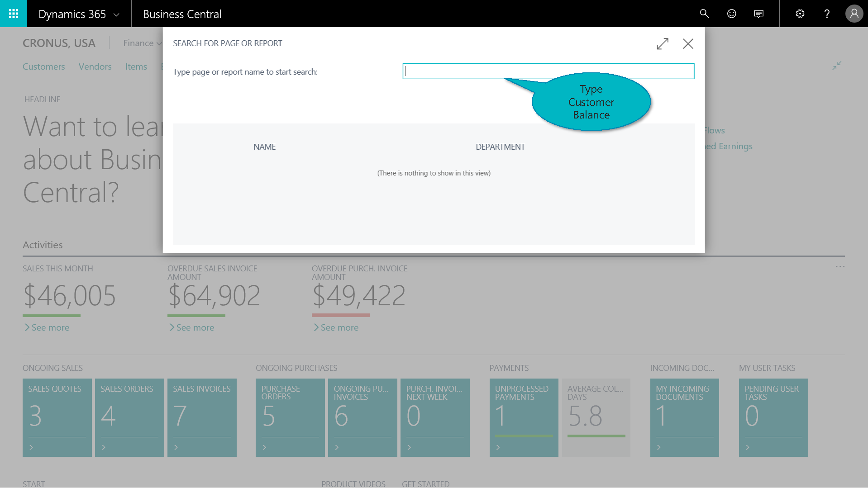Click the search magnifier icon
Screen dimensions: 868x488
(x=704, y=14)
